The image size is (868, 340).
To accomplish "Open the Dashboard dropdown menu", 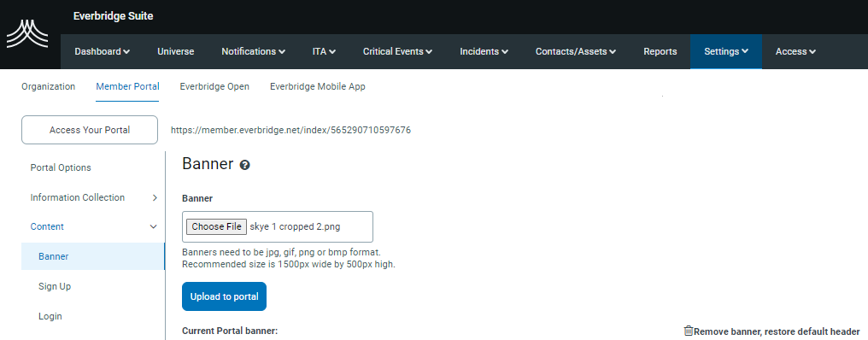I will click(103, 51).
